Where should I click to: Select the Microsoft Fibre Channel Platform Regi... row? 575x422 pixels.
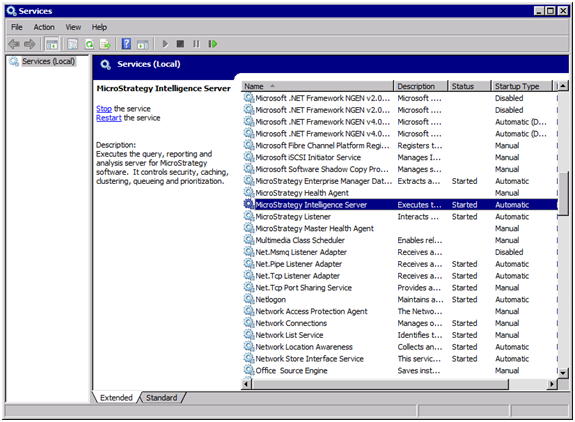pos(400,145)
